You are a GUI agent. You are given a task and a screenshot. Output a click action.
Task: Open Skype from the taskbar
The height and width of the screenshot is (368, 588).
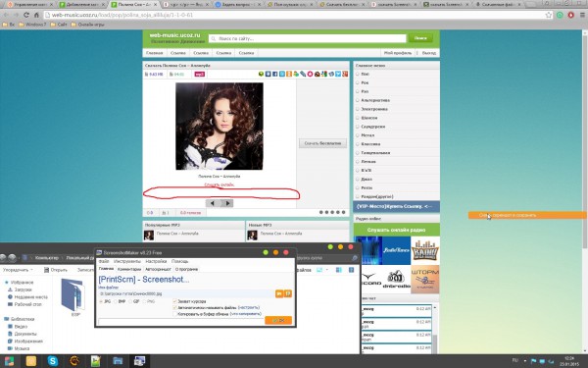pyautogui.click(x=53, y=361)
